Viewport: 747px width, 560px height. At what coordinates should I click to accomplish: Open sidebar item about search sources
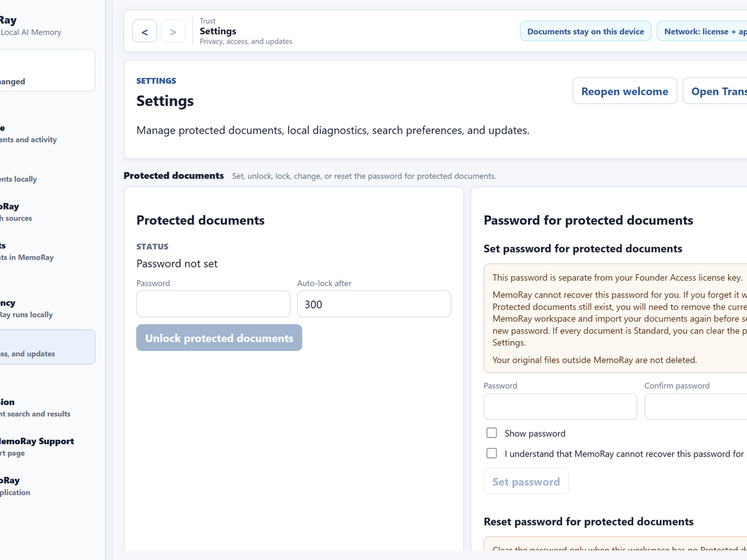pyautogui.click(x=46, y=212)
